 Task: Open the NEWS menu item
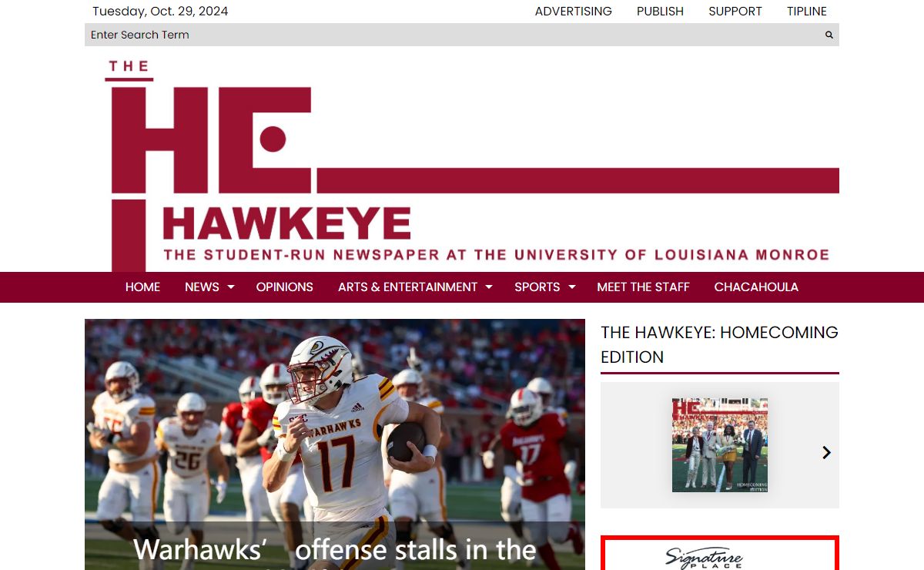pyautogui.click(x=202, y=287)
